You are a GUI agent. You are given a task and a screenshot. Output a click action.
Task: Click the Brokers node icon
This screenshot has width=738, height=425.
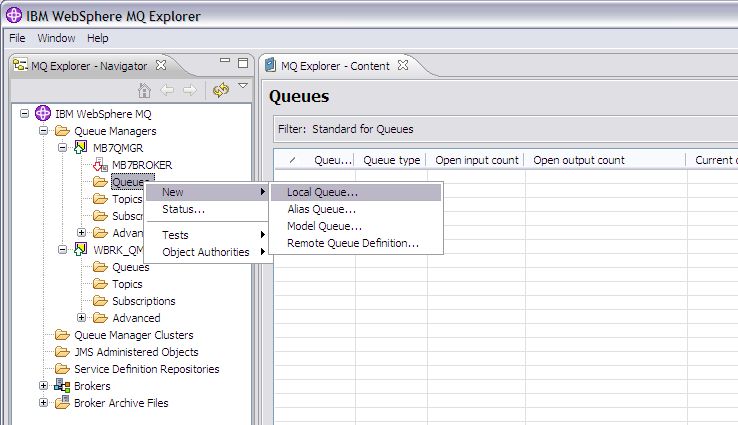coord(62,385)
